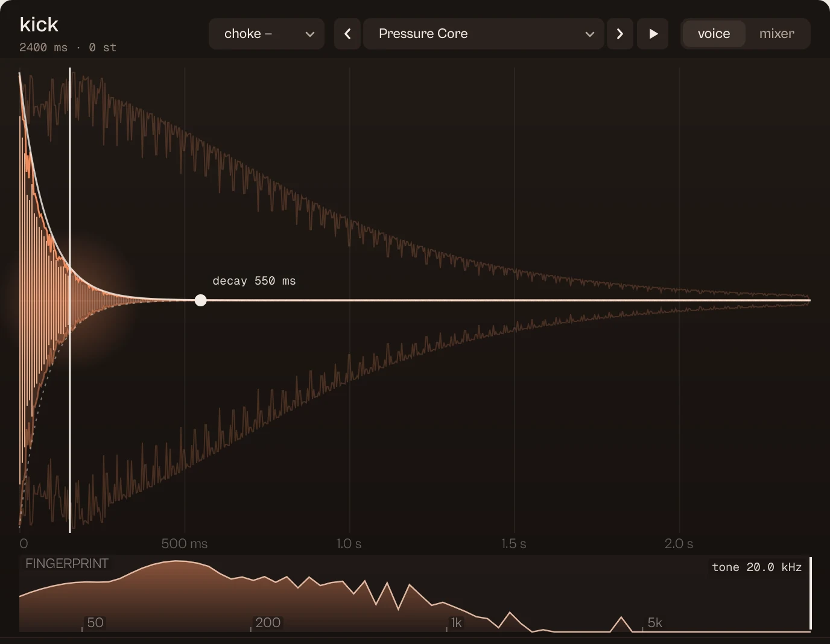Click the decay envelope handle
Image resolution: width=830 pixels, height=644 pixels.
coord(201,300)
